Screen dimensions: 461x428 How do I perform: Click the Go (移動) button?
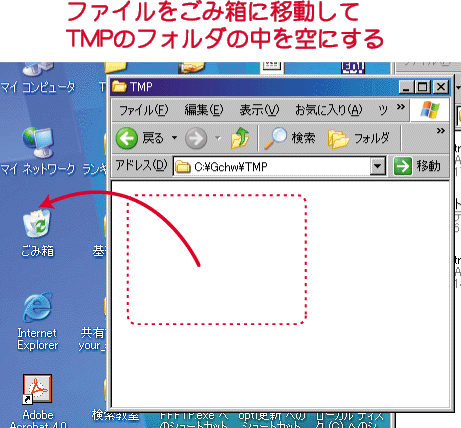417,166
